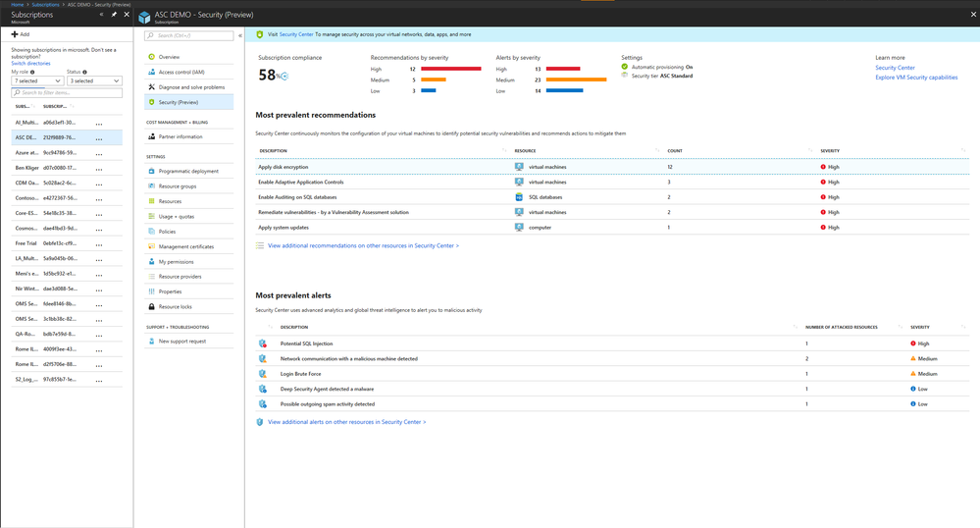Focus the resource menu search box
The width and height of the screenshot is (980, 528).
tap(188, 35)
